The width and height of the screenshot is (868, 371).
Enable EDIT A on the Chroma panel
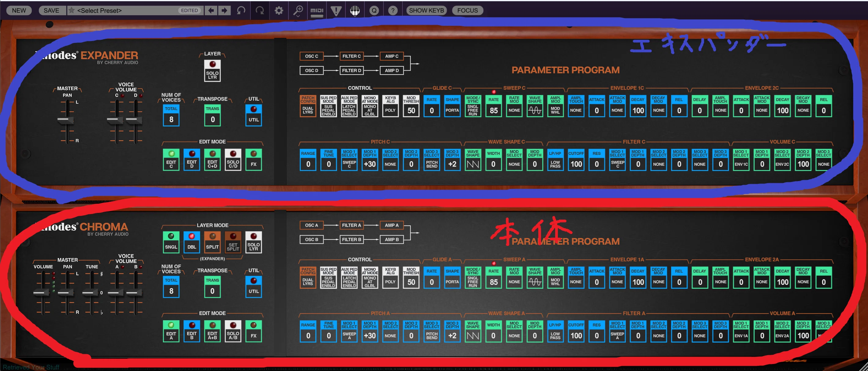pyautogui.click(x=171, y=331)
